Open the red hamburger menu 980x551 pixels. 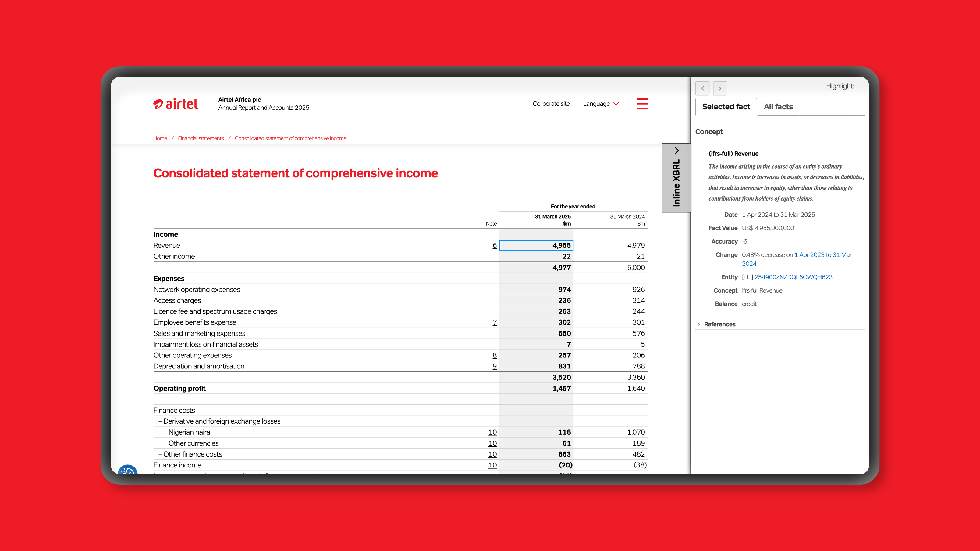click(642, 104)
